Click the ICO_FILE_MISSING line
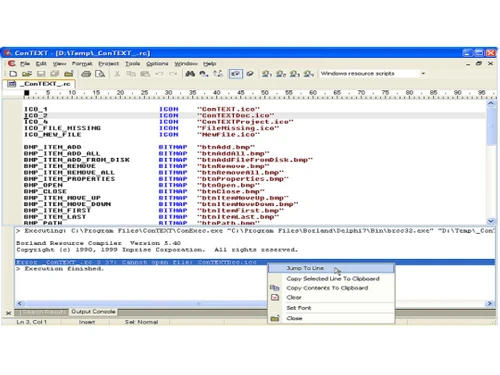Screen dimensions: 500x375 click(62, 128)
